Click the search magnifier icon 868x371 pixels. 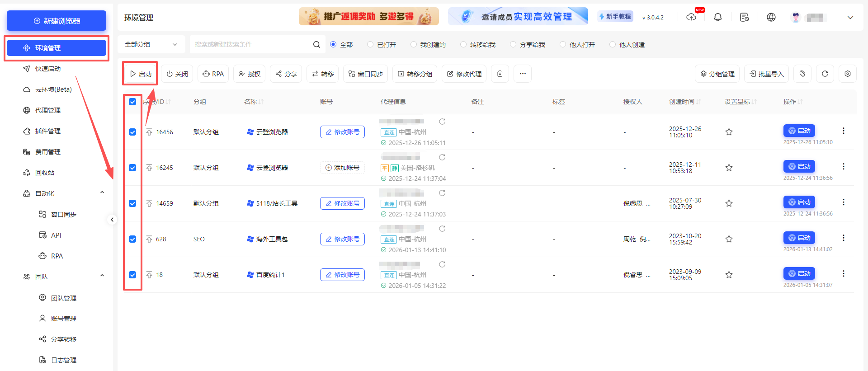pyautogui.click(x=316, y=44)
